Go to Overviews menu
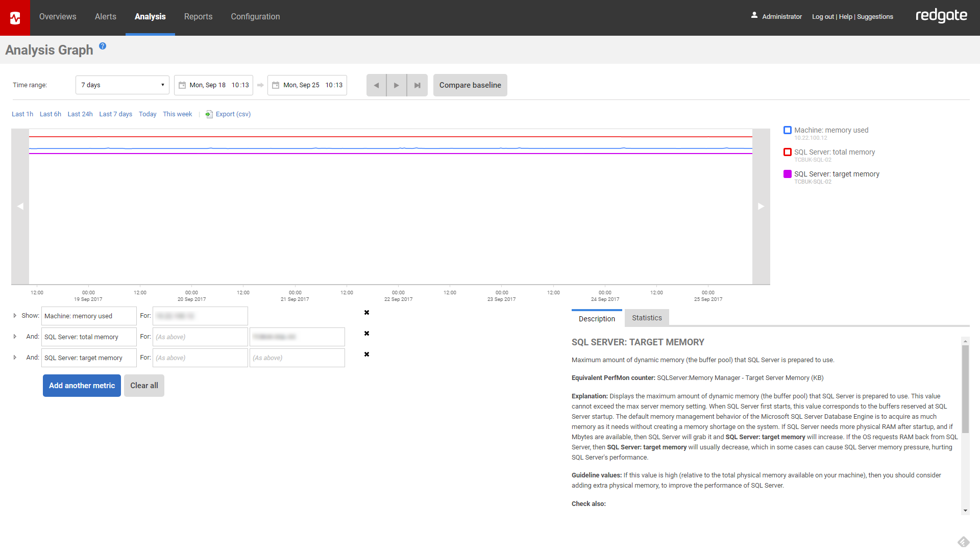The width and height of the screenshot is (980, 558). (58, 17)
